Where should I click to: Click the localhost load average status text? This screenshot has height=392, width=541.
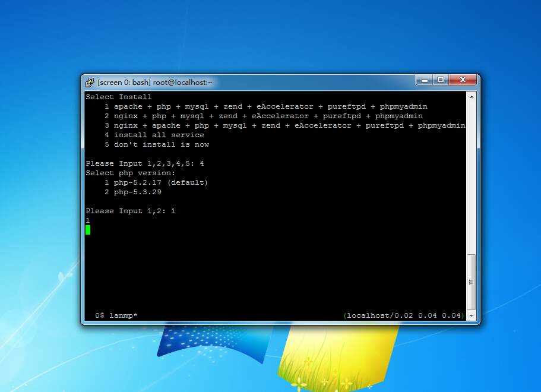tap(404, 315)
